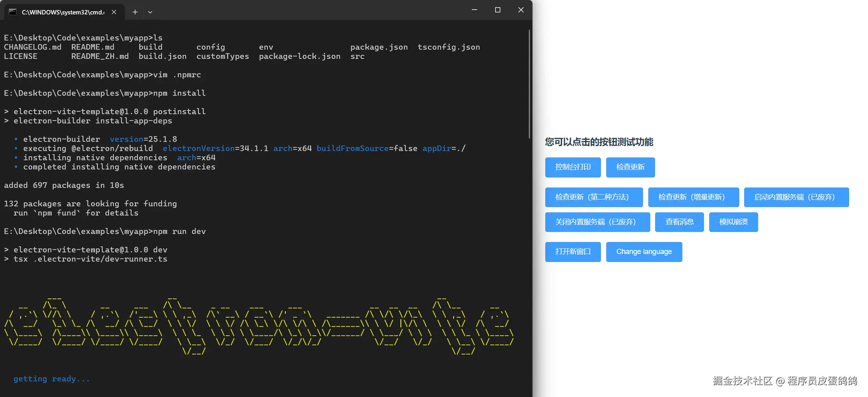
Task: Click '132 packages are looking for funding' line
Action: [90, 204]
